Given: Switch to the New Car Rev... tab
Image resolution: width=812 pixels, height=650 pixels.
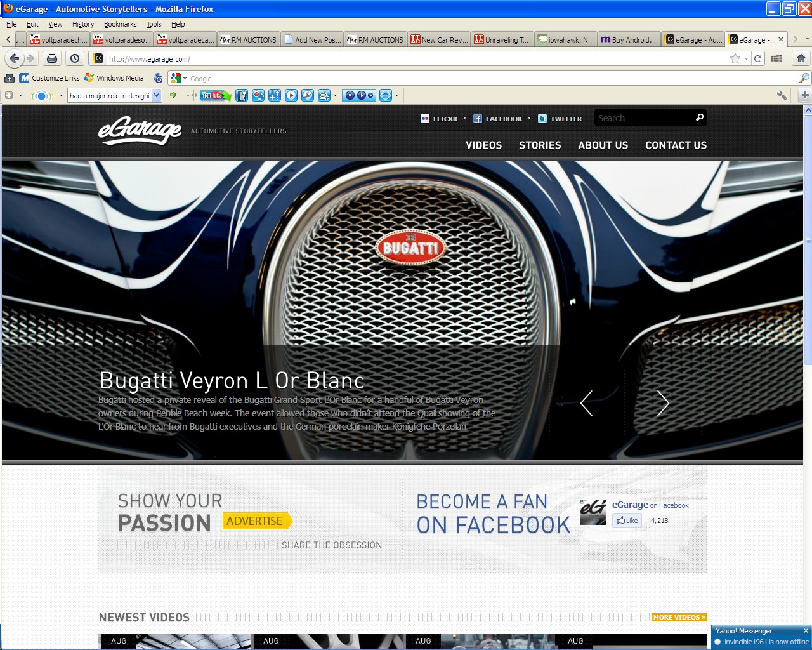Looking at the screenshot, I should tap(439, 39).
